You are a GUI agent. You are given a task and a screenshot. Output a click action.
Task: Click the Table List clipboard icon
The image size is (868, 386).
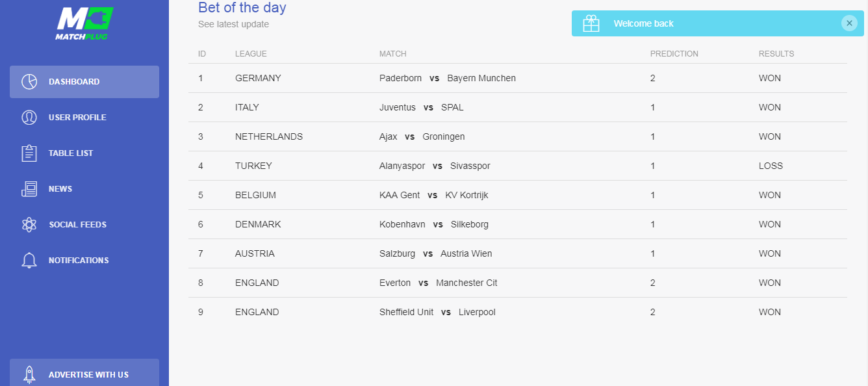pos(29,153)
